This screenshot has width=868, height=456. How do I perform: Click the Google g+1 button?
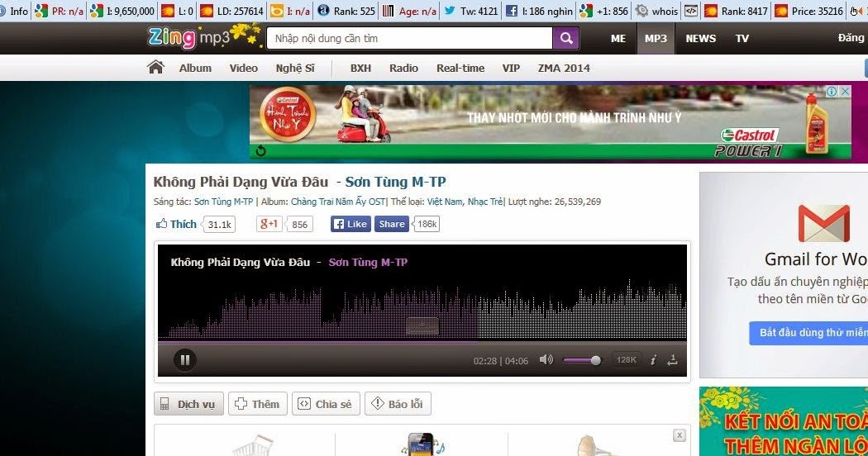269,224
